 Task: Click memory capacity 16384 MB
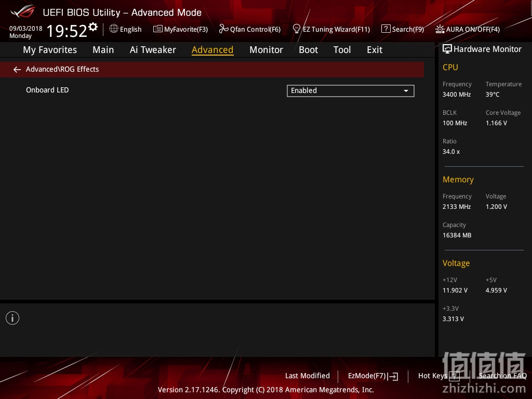[x=457, y=235]
